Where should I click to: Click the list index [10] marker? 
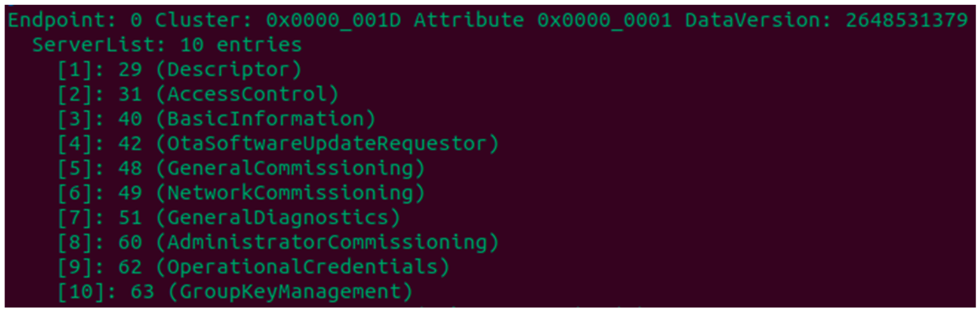(x=81, y=292)
